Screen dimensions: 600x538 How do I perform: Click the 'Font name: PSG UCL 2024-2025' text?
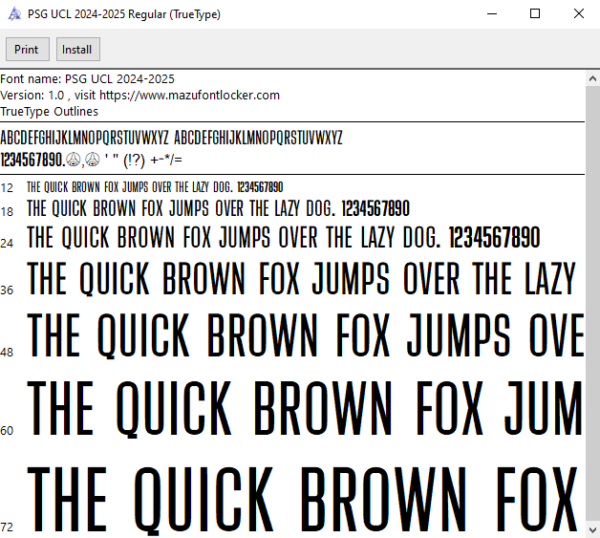pos(87,79)
